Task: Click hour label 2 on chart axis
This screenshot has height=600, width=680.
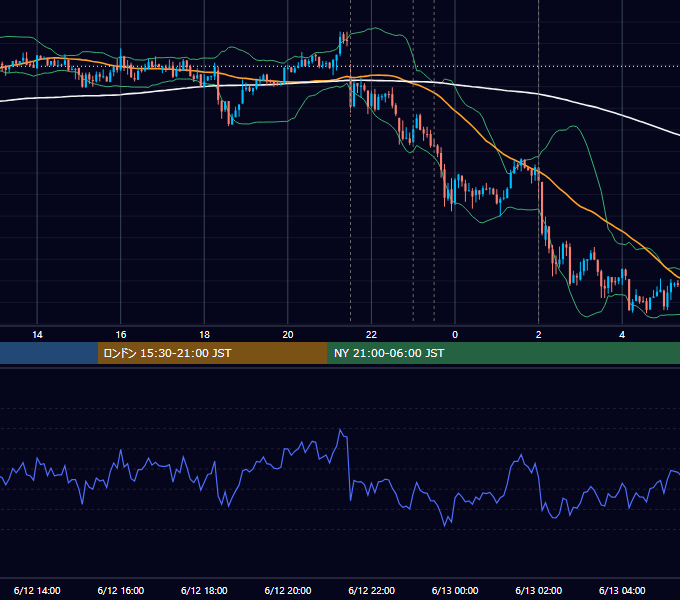Action: [x=539, y=335]
